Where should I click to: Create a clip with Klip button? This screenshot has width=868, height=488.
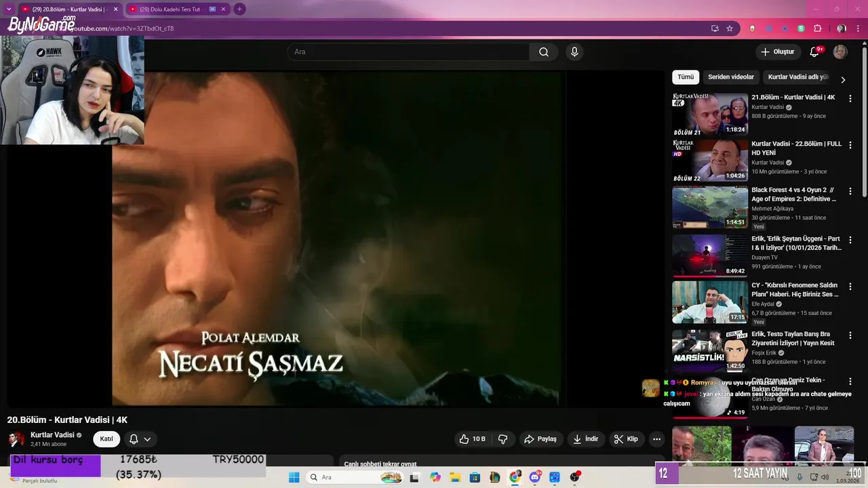(x=625, y=439)
